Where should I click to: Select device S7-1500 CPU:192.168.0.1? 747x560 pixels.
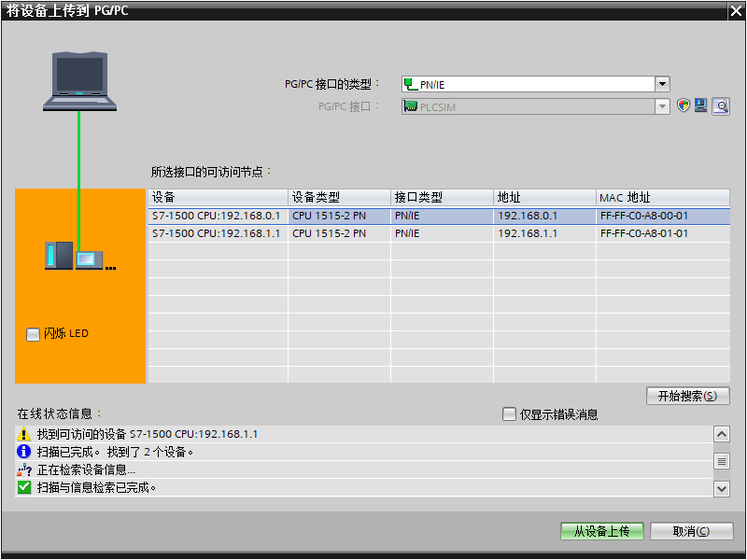click(216, 216)
